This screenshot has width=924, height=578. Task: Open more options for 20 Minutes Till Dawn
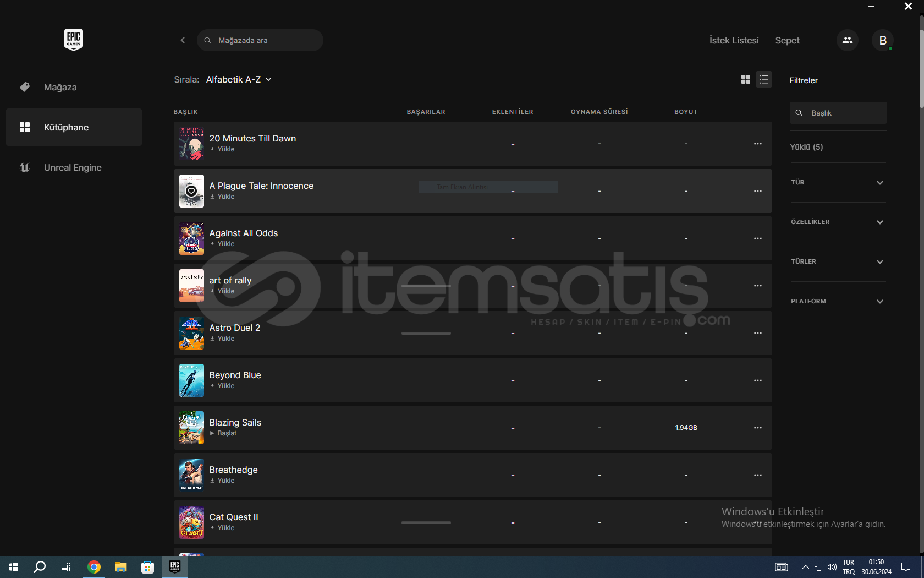tap(758, 144)
